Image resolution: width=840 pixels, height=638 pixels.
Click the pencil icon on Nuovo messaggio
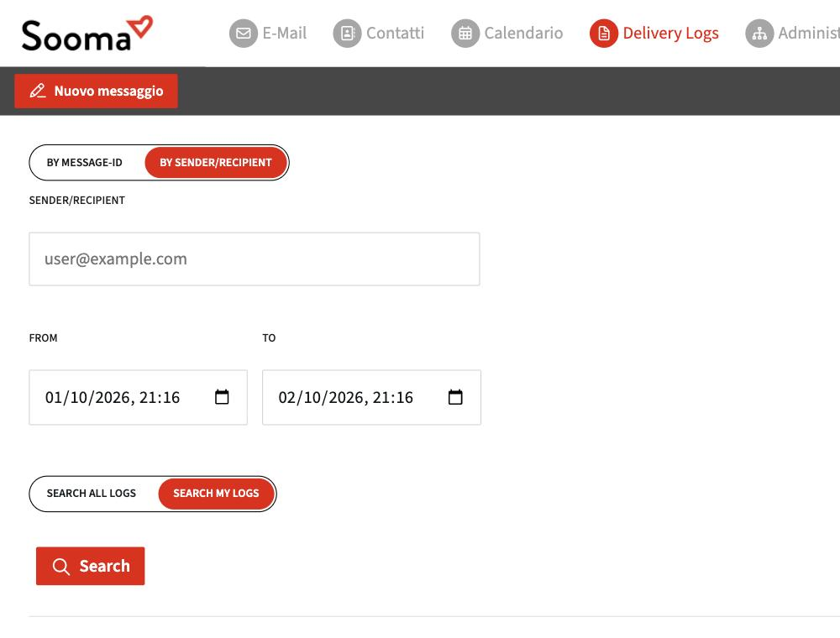coord(38,91)
